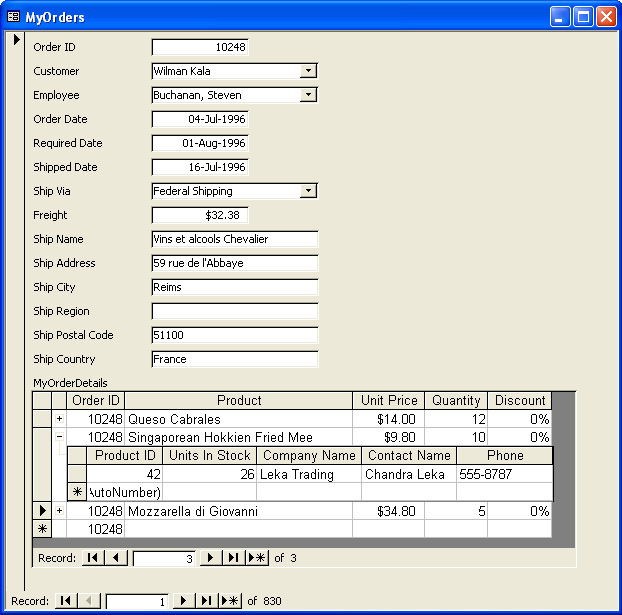
Task: Select the Company Name column header
Action: pos(309,456)
